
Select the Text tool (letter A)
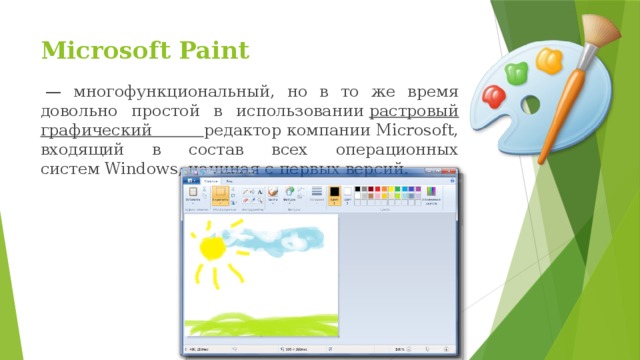(x=260, y=192)
